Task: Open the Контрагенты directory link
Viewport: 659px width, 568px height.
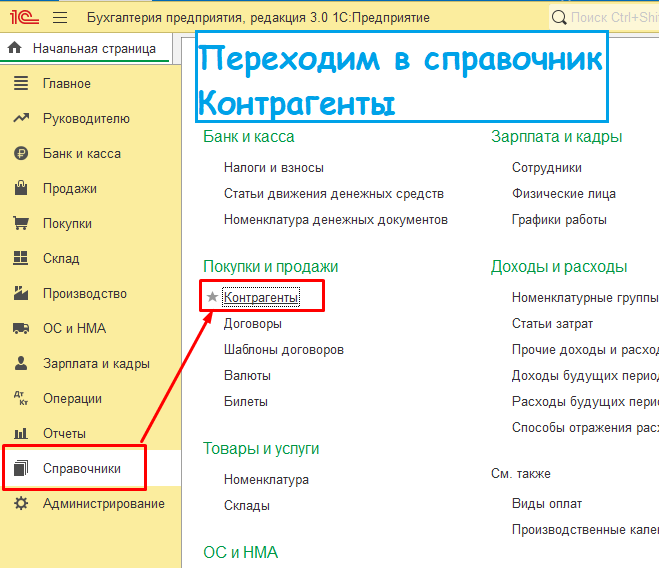Action: tap(261, 297)
